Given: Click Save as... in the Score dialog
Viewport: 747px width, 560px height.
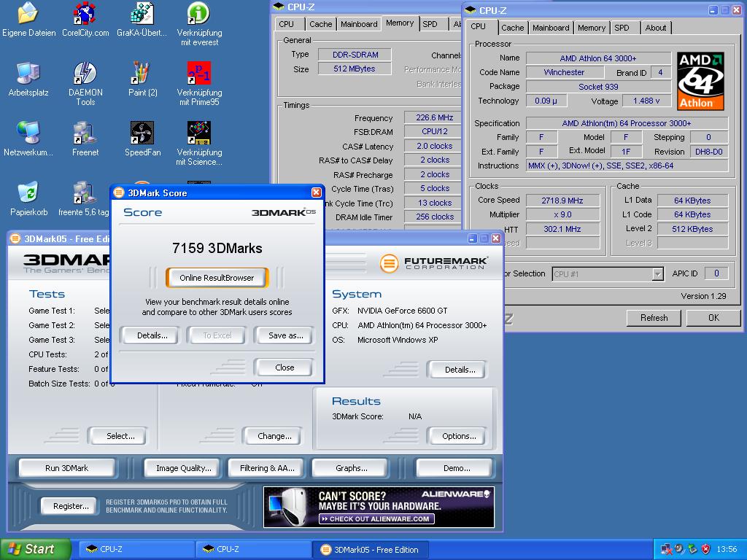Looking at the screenshot, I should point(285,335).
